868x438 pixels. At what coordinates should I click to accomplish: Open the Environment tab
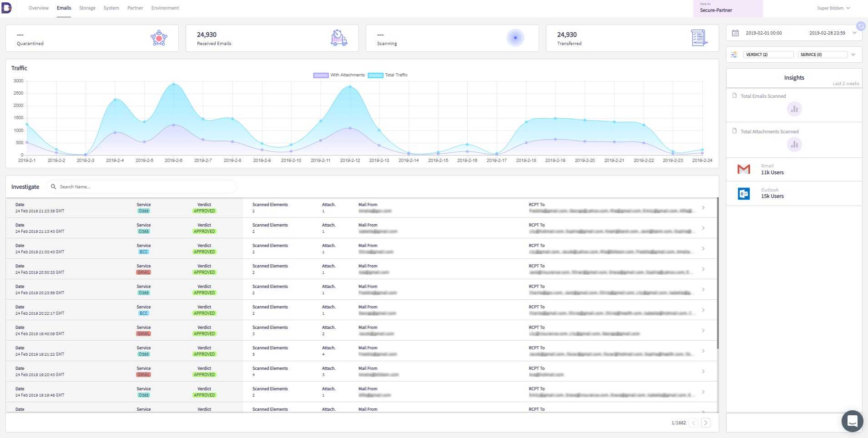tap(165, 8)
